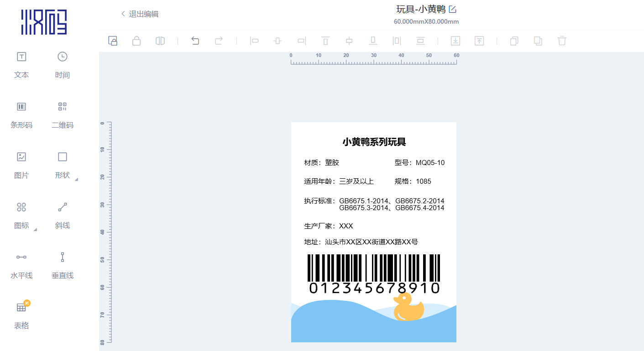Delete the selected element with trash icon
The image size is (644, 351).
562,41
